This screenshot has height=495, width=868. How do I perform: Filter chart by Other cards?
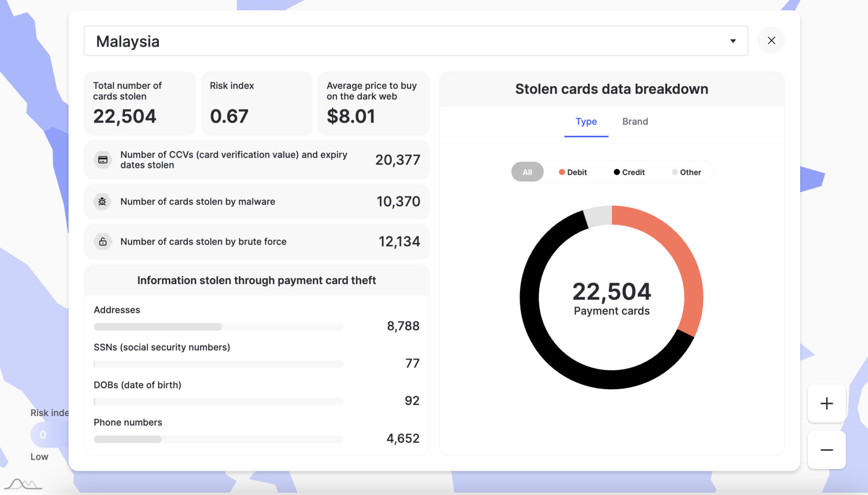[686, 172]
